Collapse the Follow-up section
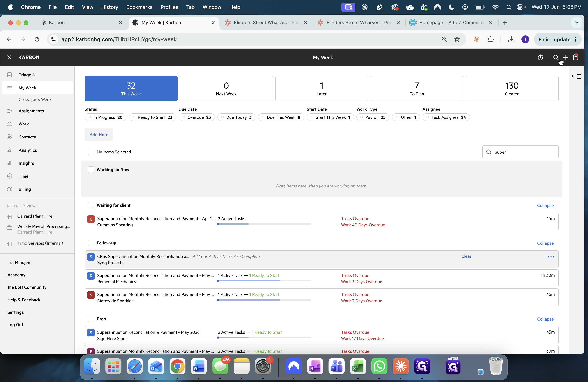 point(545,243)
